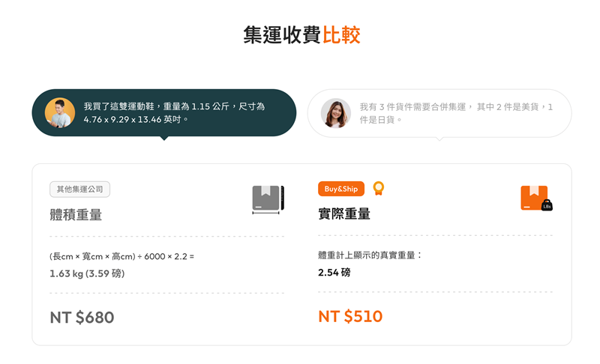The width and height of the screenshot is (600, 364).
Task: Click the 1.63 kg (3.59 磅) result
Action: [x=87, y=273]
